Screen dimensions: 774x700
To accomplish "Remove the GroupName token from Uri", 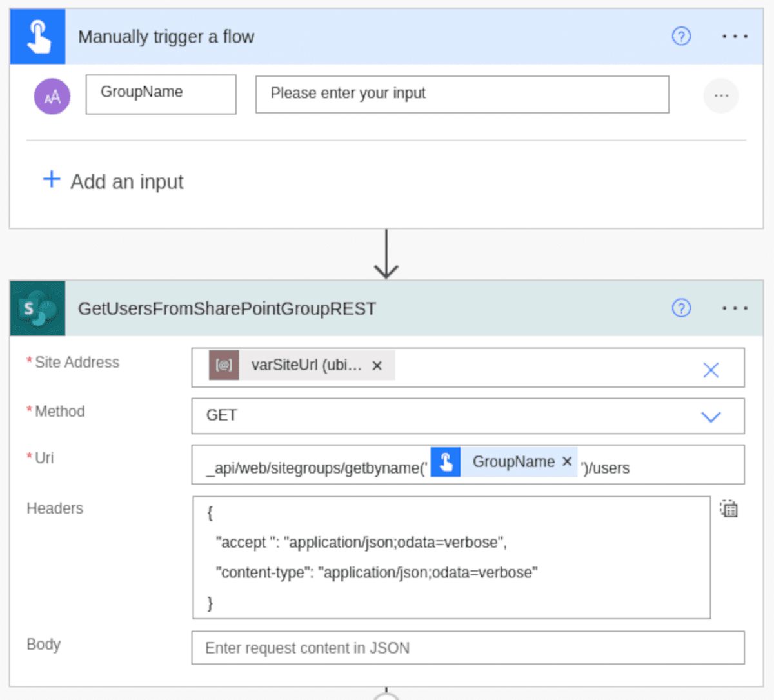I will (567, 461).
